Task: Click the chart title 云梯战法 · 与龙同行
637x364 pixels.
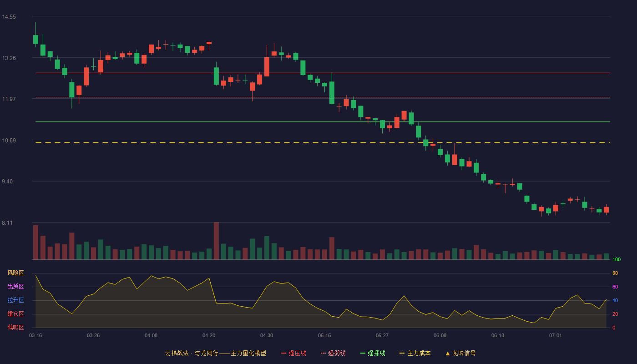Action: tap(191, 353)
